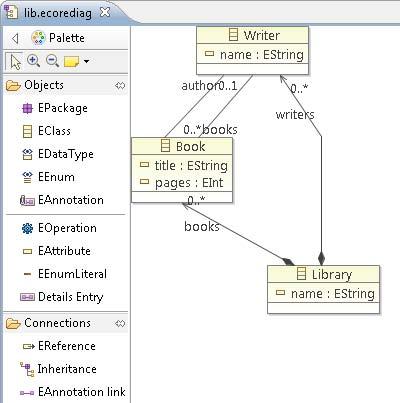Pick the yellow note tool

pos(71,61)
